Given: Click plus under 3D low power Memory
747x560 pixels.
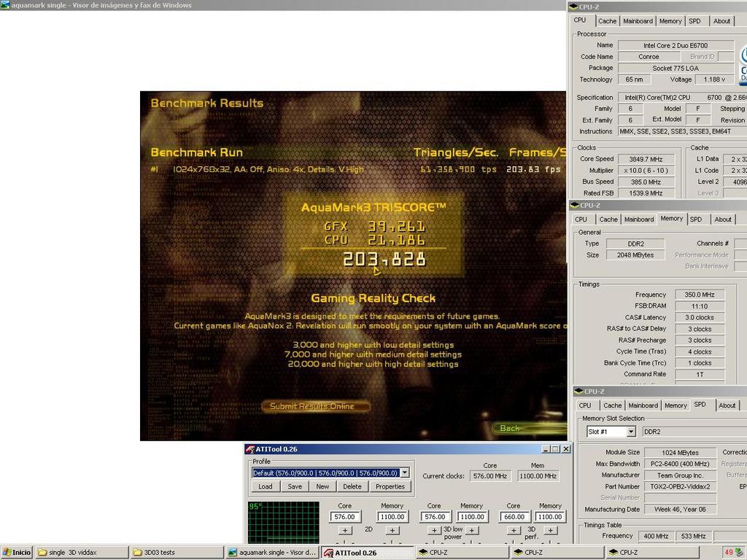Looking at the screenshot, I should pyautogui.click(x=472, y=531).
